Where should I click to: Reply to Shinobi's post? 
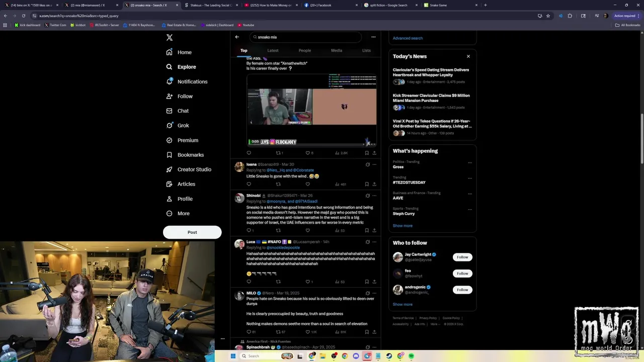(x=250, y=230)
